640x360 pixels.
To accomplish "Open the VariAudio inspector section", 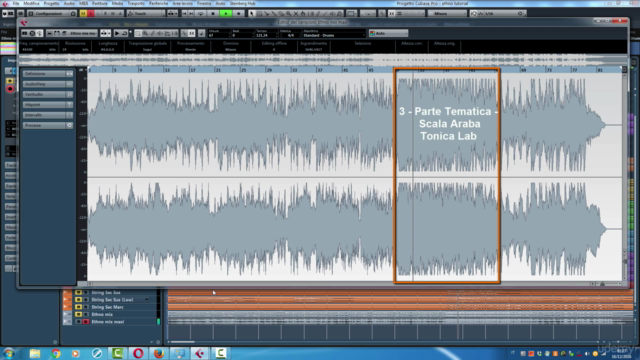I will [48, 94].
